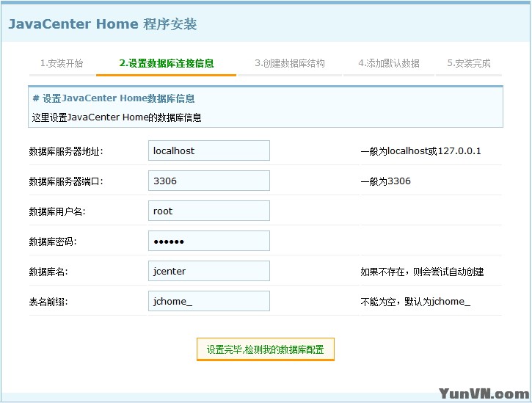Click the 数据库服务器地址: label
The image size is (532, 403).
coord(66,151)
